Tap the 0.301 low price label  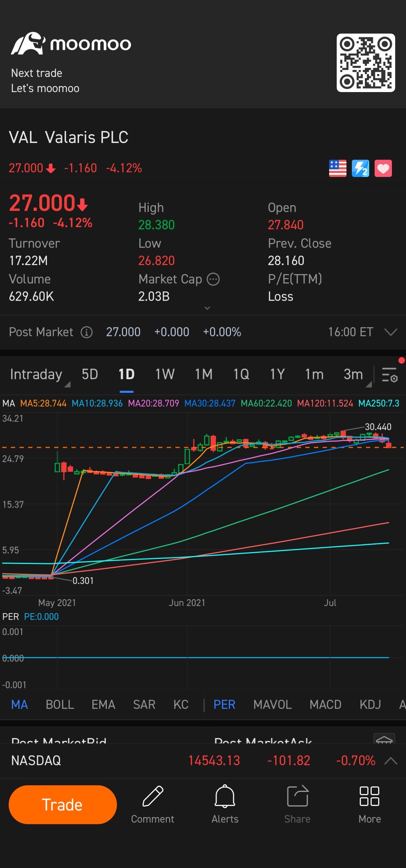coord(83,581)
